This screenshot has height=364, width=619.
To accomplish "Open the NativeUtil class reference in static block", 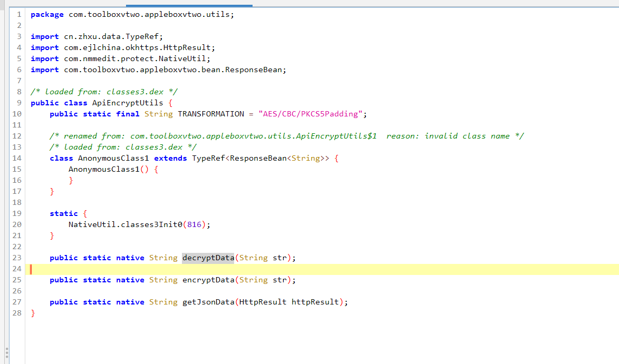I will 92,224.
